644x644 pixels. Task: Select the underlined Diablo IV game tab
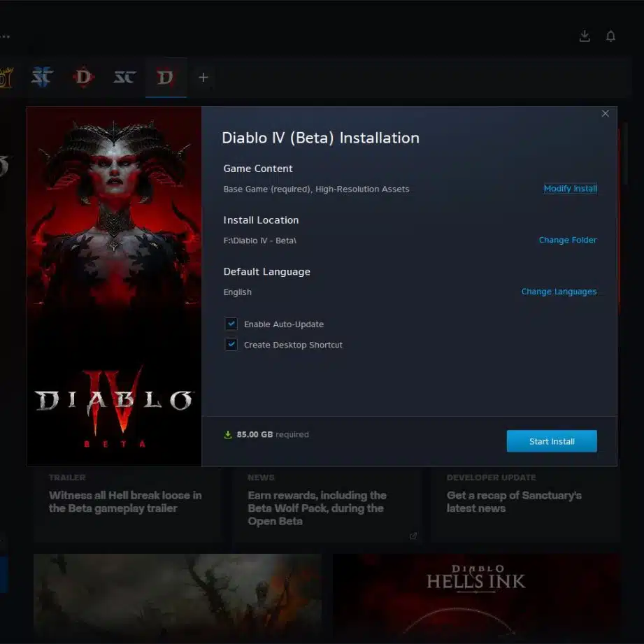(x=166, y=77)
